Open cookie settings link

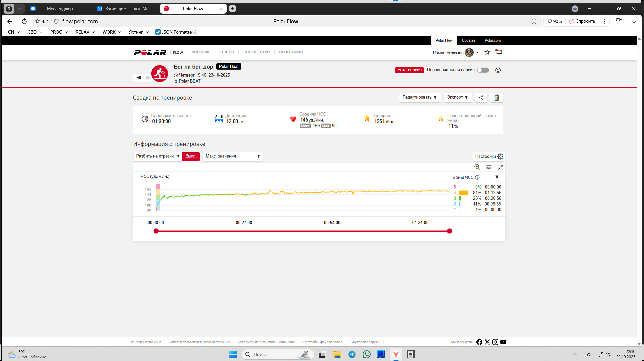click(323, 342)
